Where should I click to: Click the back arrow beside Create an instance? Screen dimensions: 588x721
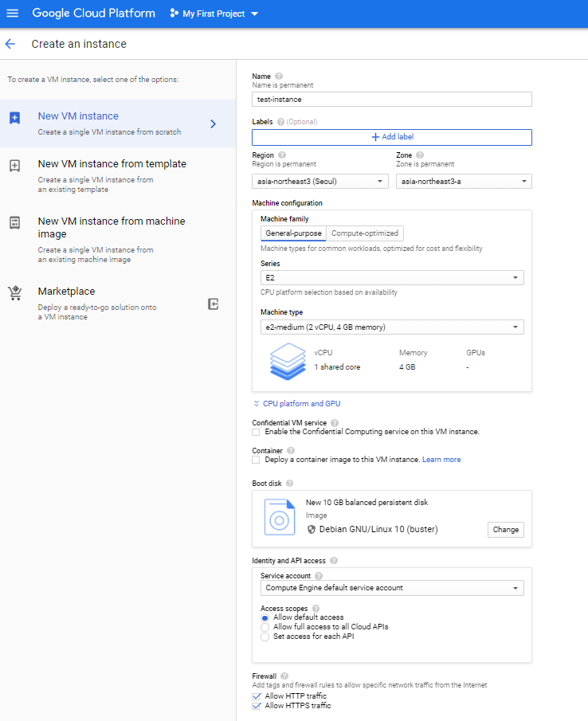[10, 44]
